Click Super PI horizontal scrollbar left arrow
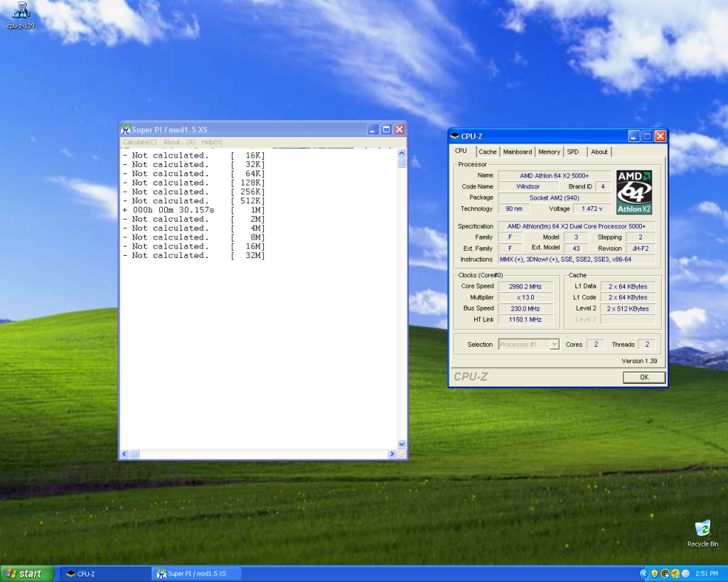Image resolution: width=728 pixels, height=582 pixels. pos(124,454)
